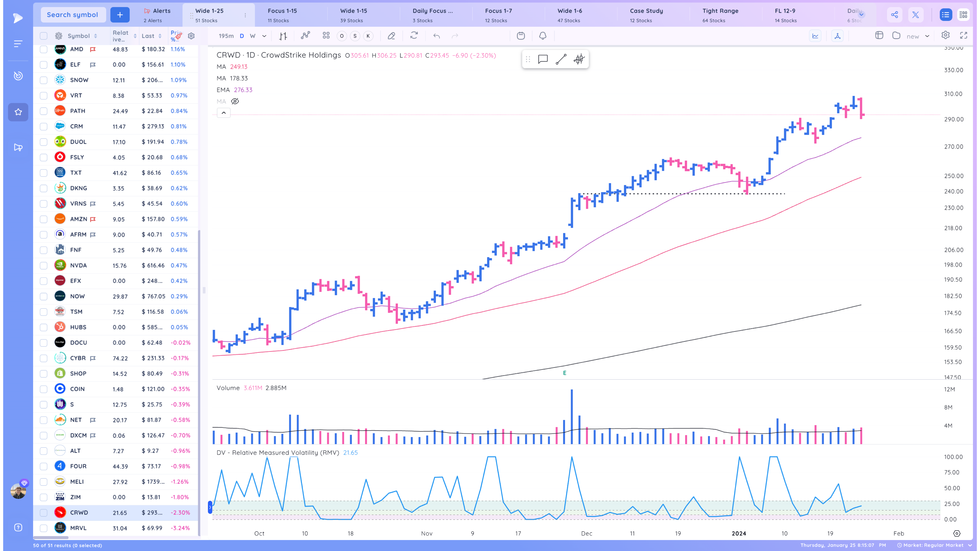This screenshot has height=551, width=980.
Task: Click the refresh chart icon
Action: (414, 36)
